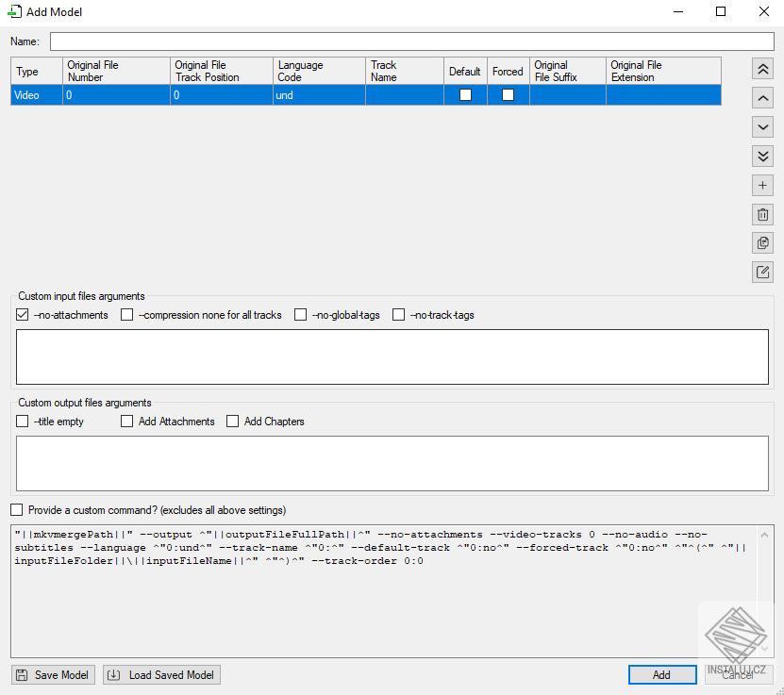Enable --compression none for all tracks
Image resolution: width=784 pixels, height=695 pixels.
(127, 315)
